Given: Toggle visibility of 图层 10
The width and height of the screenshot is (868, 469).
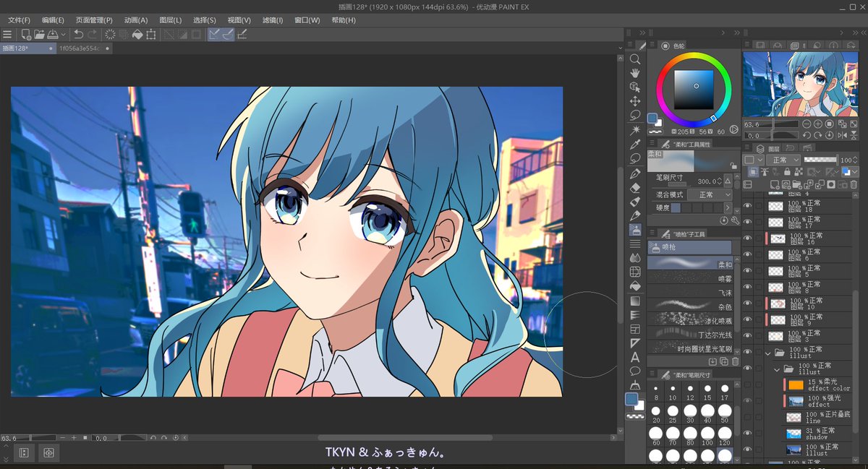Looking at the screenshot, I should (748, 304).
